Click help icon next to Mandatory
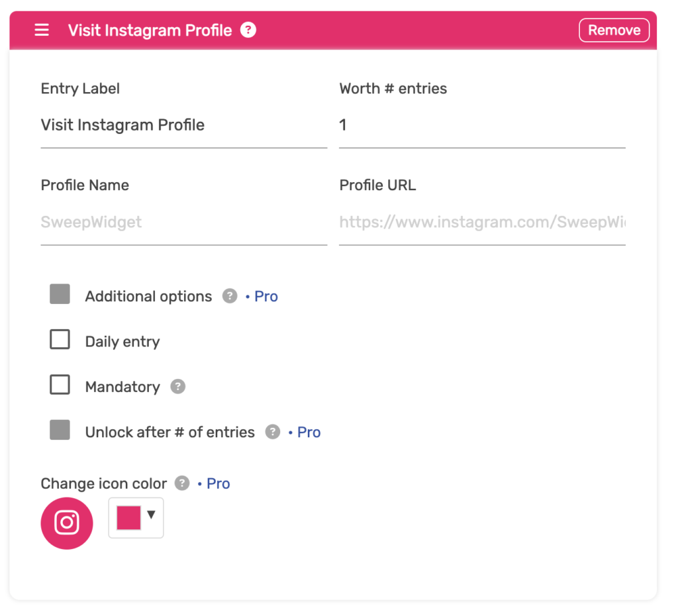The height and width of the screenshot is (616, 678). coord(177,386)
